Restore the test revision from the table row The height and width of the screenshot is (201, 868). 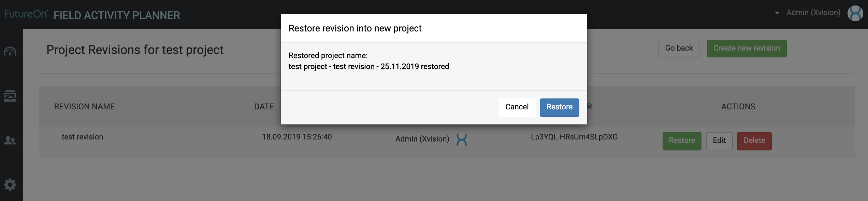pyautogui.click(x=681, y=140)
